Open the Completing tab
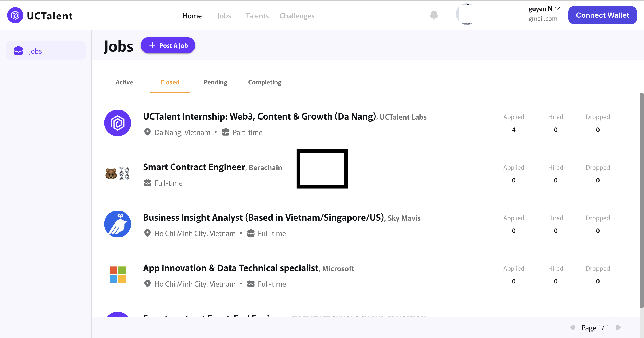Screen dimensions: 644x338 (x=265, y=82)
